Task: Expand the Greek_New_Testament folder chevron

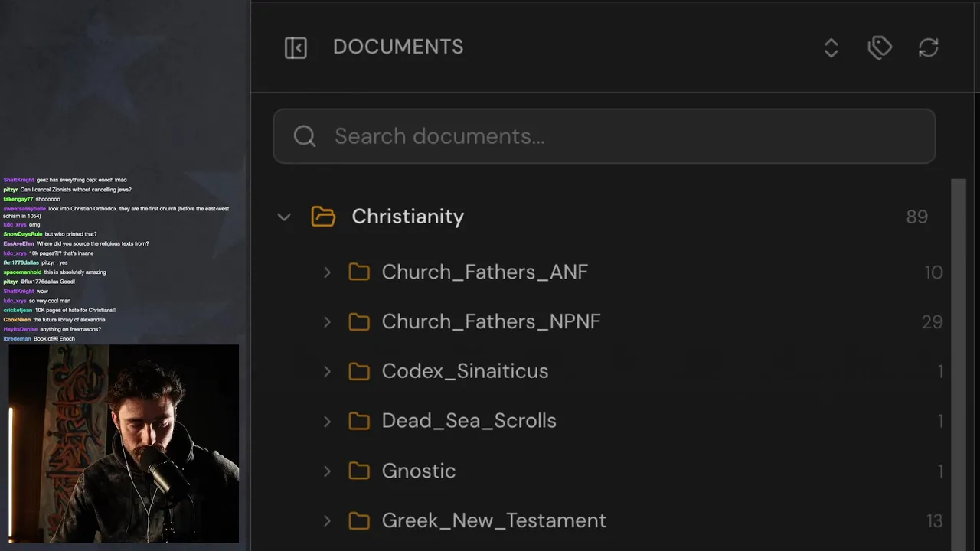Action: [327, 521]
